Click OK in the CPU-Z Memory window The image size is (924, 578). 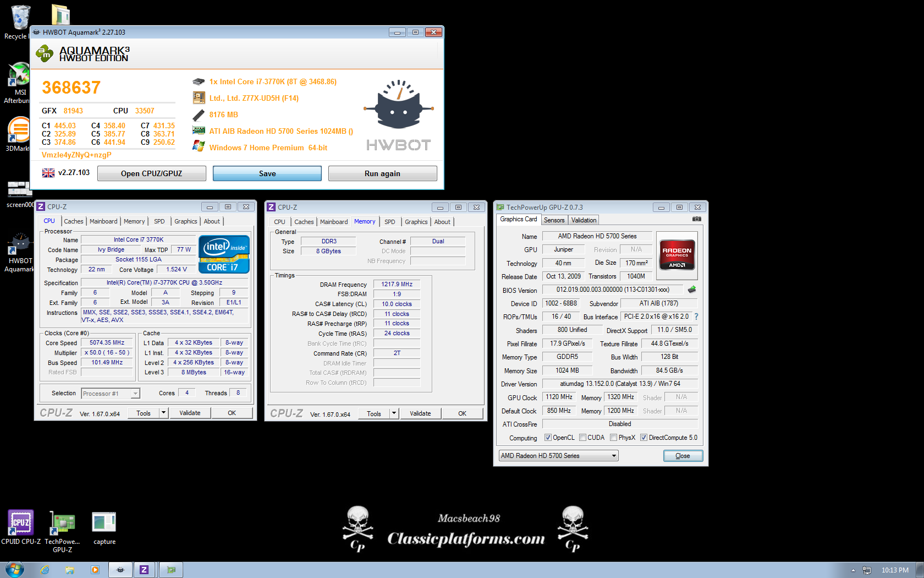pyautogui.click(x=463, y=413)
